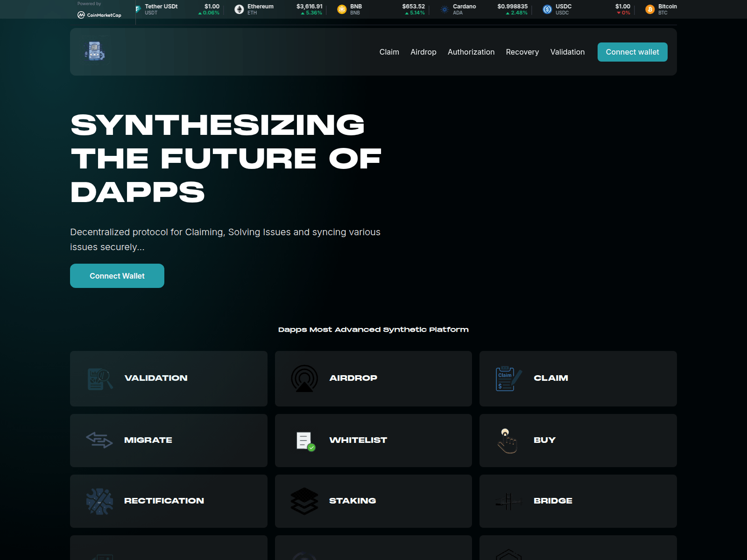Click the Bitcoin icon in the price ticker
747x560 pixels.
[649, 9]
